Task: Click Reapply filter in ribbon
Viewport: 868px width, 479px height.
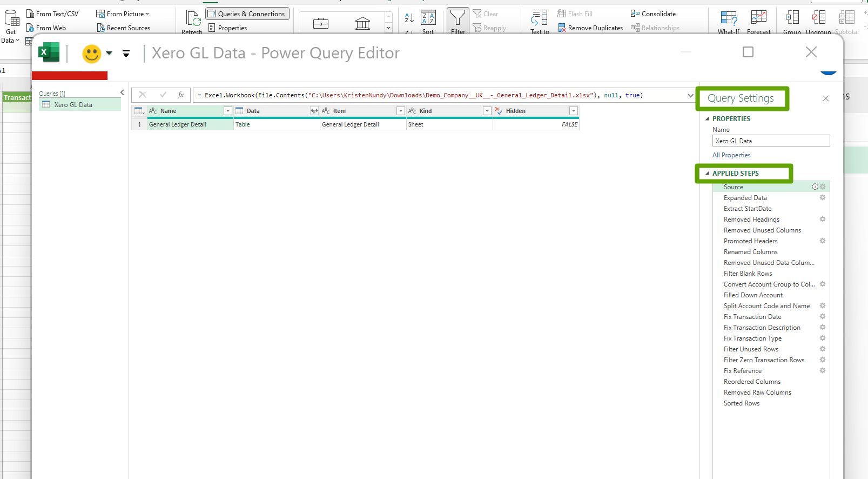Action: pyautogui.click(x=489, y=28)
